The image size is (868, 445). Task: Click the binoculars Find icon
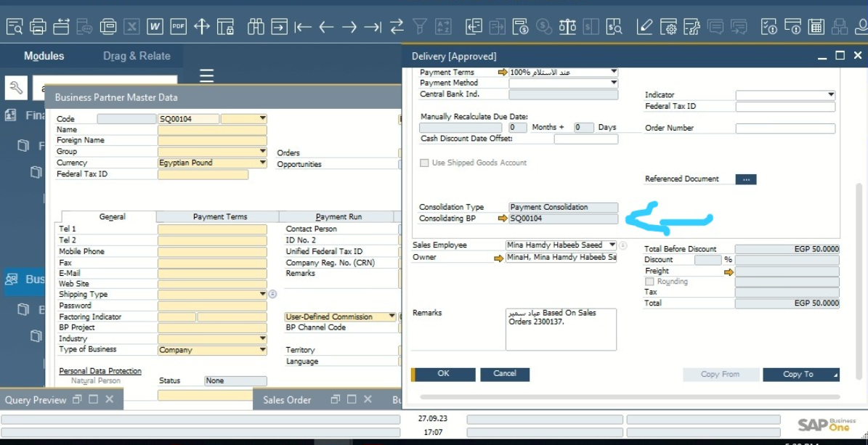pos(255,27)
